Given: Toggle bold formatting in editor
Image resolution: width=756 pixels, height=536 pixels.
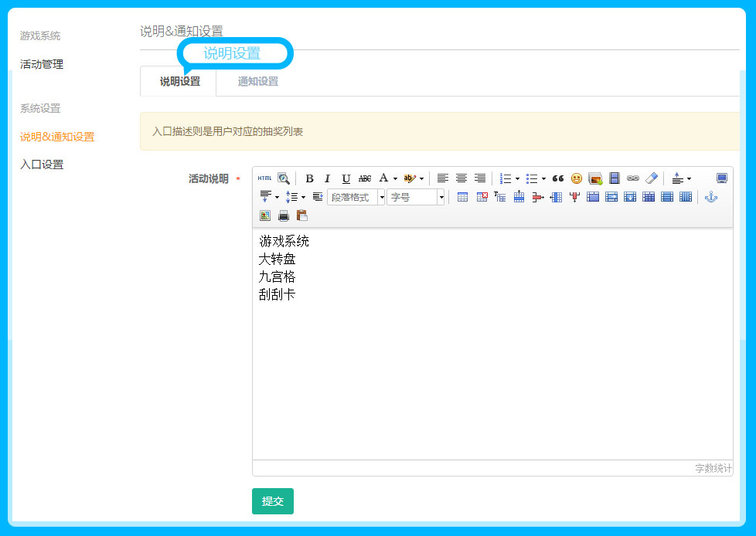Looking at the screenshot, I should [309, 178].
